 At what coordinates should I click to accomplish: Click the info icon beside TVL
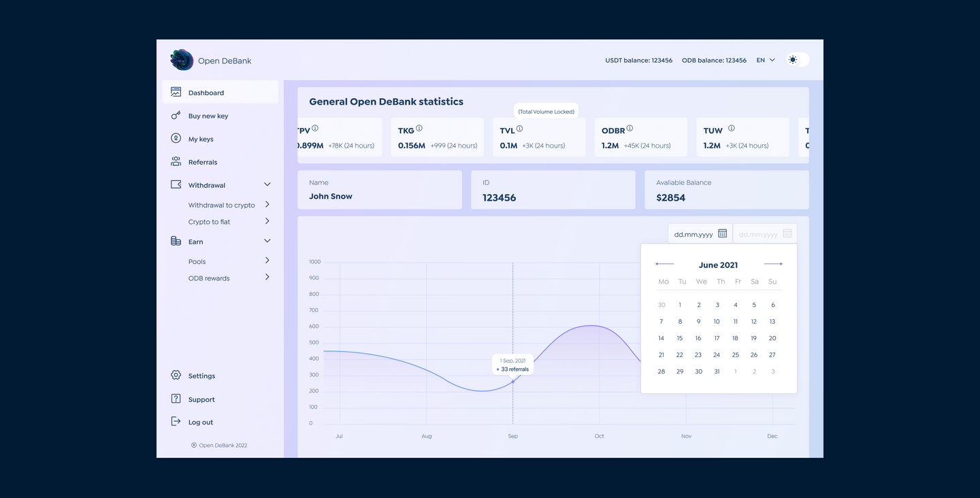(519, 129)
